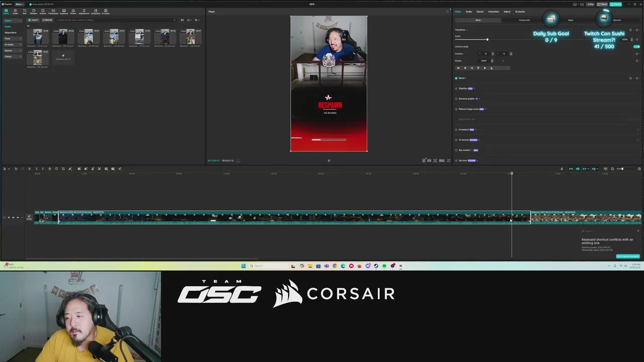Select the Media icon in top toolbar
Screen dimensions: 644x362
pyautogui.click(x=6, y=12)
